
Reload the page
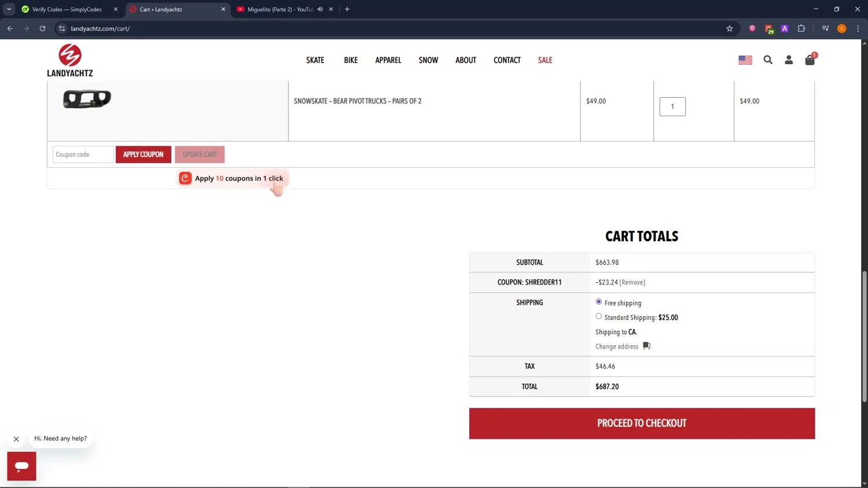(42, 28)
